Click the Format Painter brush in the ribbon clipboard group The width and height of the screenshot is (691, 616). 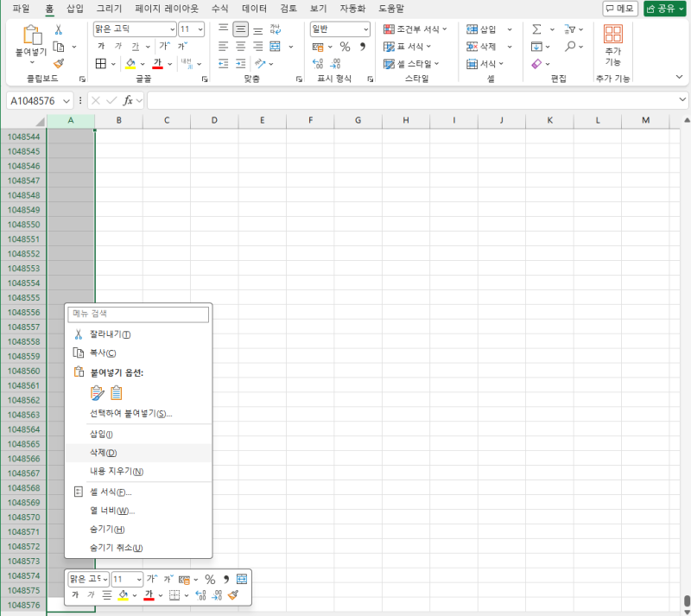59,63
